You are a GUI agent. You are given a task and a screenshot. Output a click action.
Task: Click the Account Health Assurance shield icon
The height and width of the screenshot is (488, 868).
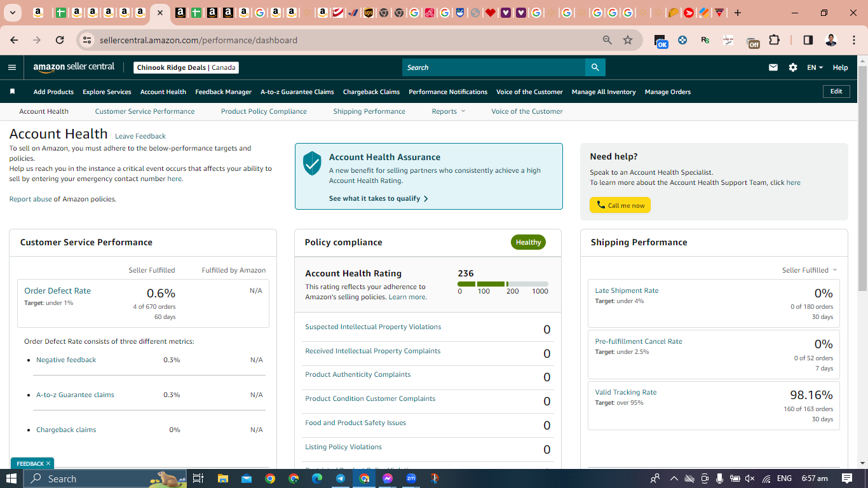pyautogui.click(x=312, y=163)
